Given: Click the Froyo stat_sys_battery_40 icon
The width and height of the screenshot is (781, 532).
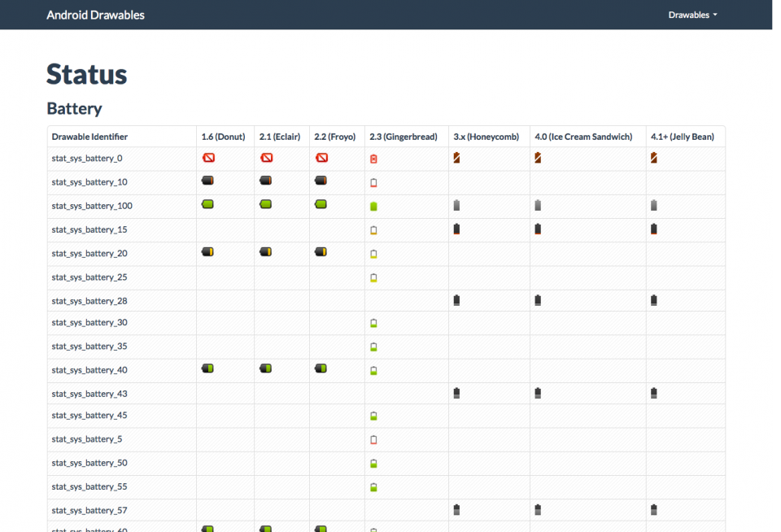Looking at the screenshot, I should (321, 368).
